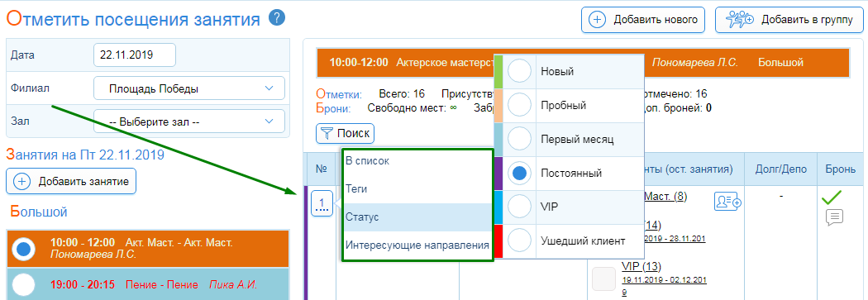
Task: Expand the Выберите зал dropdown
Action: (189, 121)
